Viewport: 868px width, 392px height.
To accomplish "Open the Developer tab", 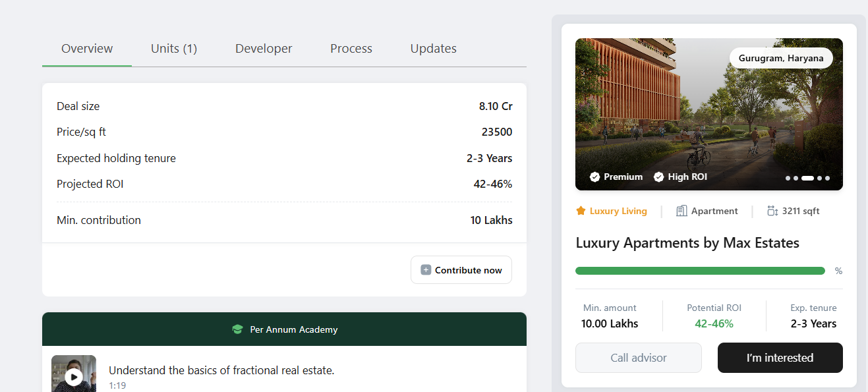I will click(x=264, y=49).
